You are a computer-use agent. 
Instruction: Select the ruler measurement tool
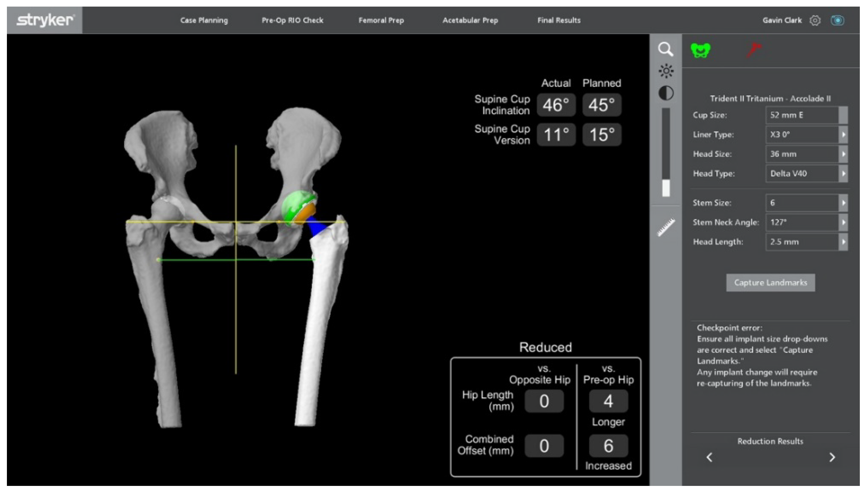[x=665, y=227]
